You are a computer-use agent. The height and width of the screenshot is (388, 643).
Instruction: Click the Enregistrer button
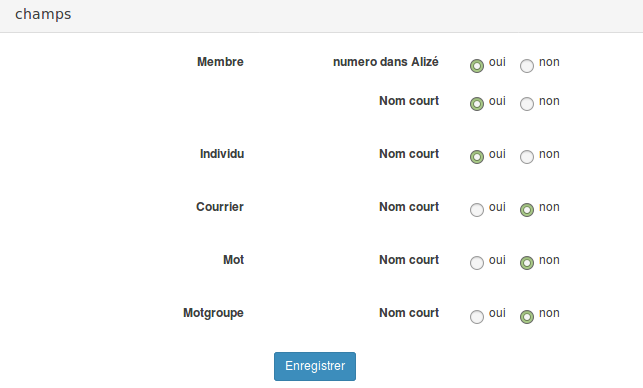pos(315,366)
